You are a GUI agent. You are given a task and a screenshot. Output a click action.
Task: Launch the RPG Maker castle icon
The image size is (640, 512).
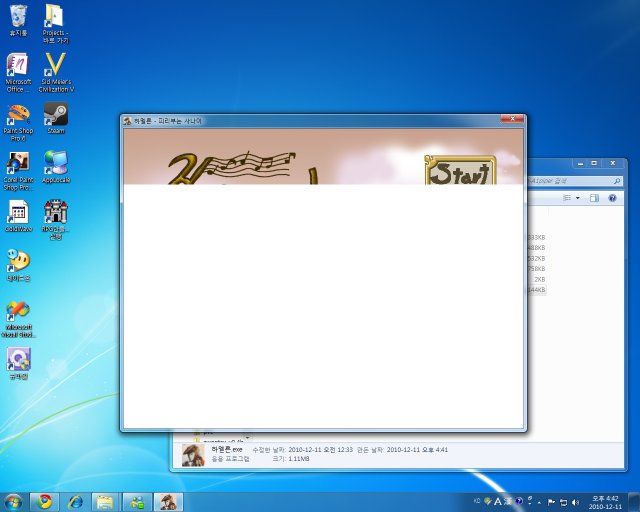[56, 220]
